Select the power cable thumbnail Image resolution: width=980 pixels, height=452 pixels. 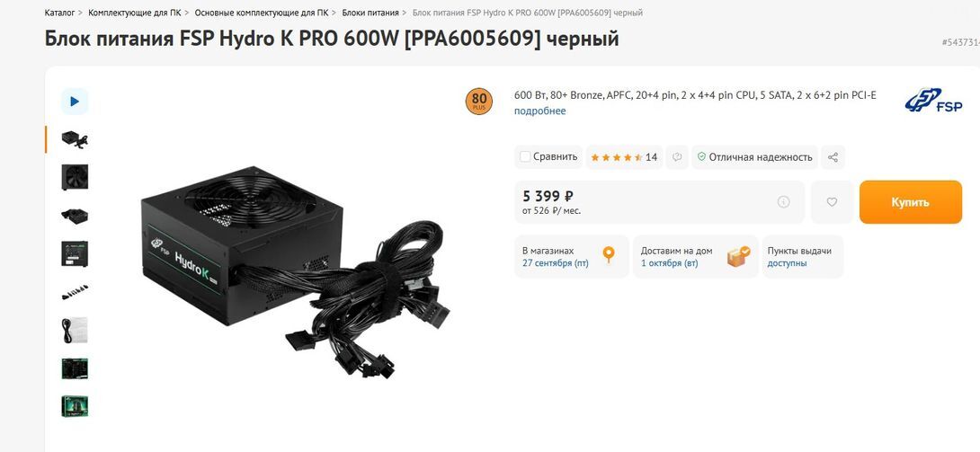(x=75, y=331)
